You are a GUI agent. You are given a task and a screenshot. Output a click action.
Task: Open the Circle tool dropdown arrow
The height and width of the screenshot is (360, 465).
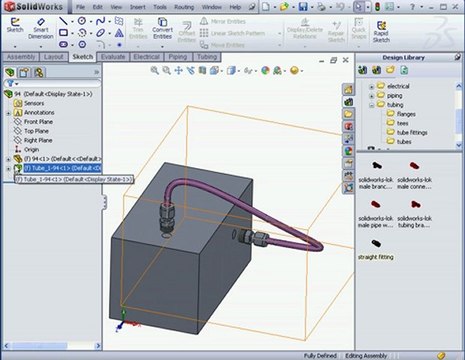91,22
